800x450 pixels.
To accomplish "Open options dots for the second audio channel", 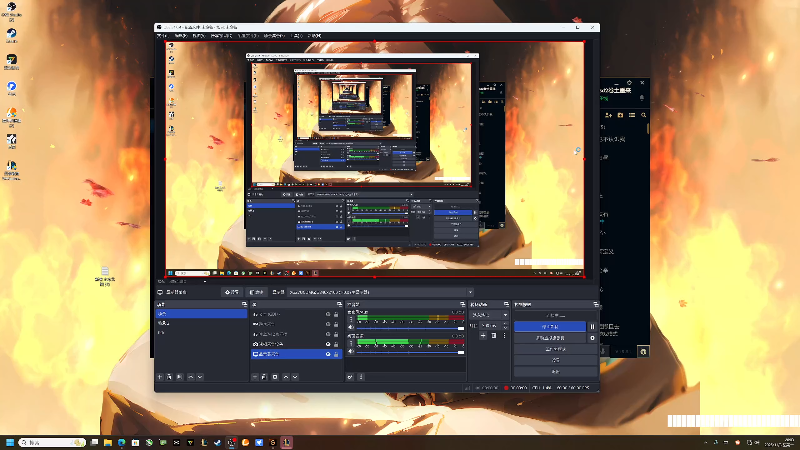I will tap(351, 343).
